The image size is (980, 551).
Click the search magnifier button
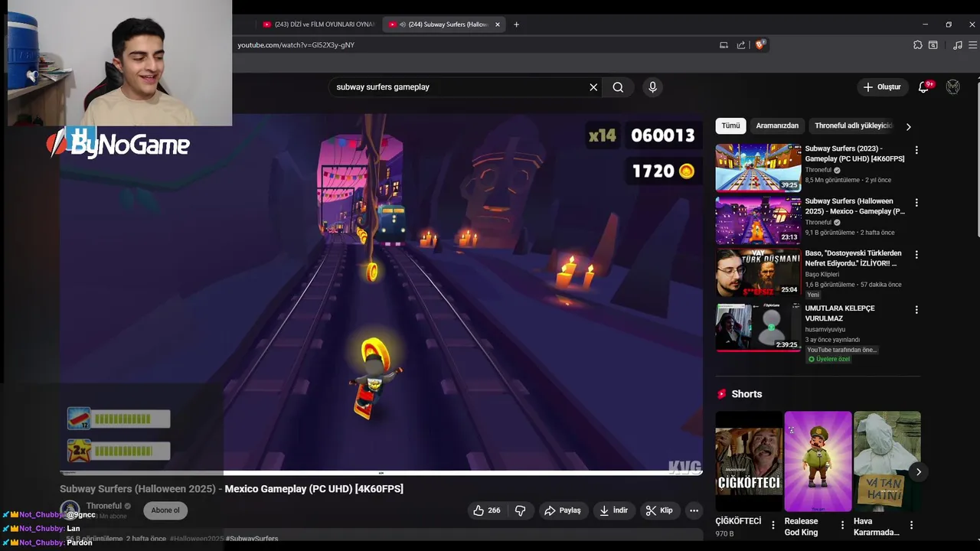pyautogui.click(x=618, y=87)
